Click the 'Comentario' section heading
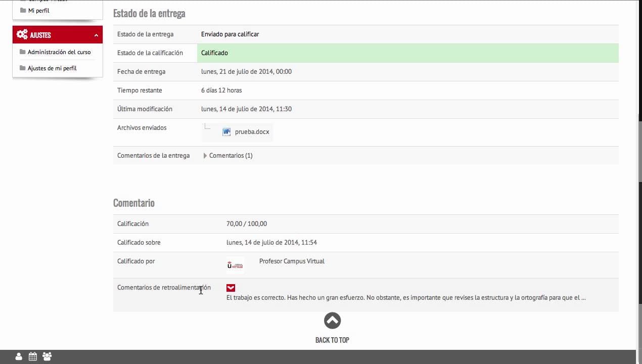This screenshot has width=642, height=364. pos(134,203)
